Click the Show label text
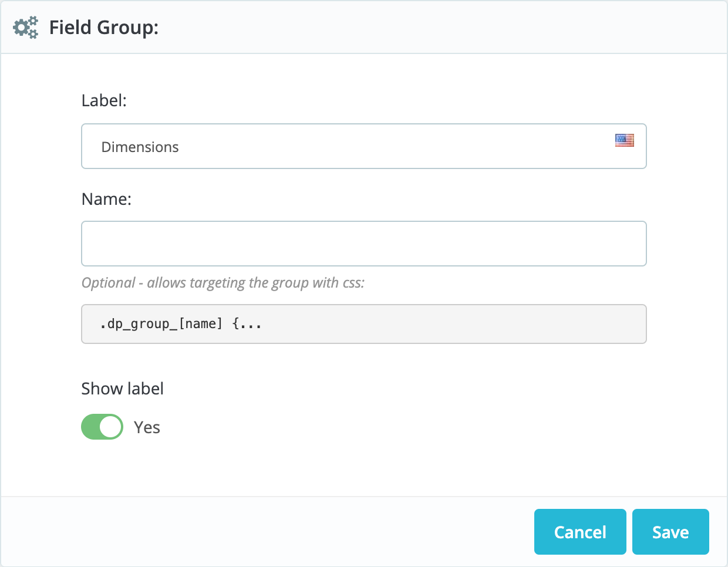Image resolution: width=728 pixels, height=567 pixels. [122, 388]
